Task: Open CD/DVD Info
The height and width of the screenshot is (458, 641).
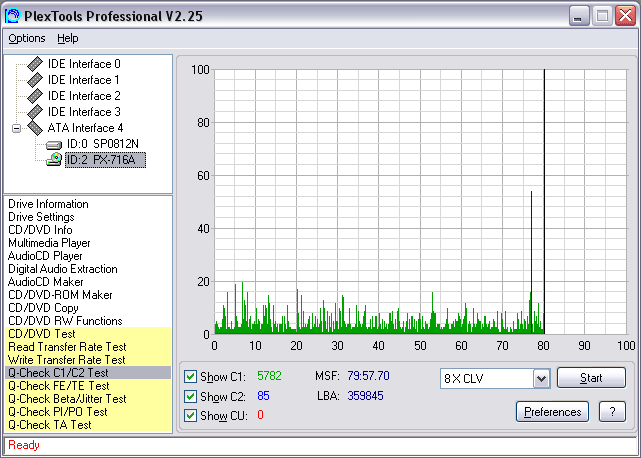Action: click(40, 230)
